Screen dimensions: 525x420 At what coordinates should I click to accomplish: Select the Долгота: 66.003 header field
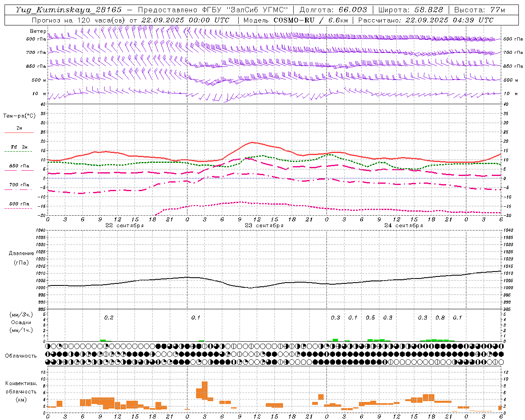(x=333, y=10)
